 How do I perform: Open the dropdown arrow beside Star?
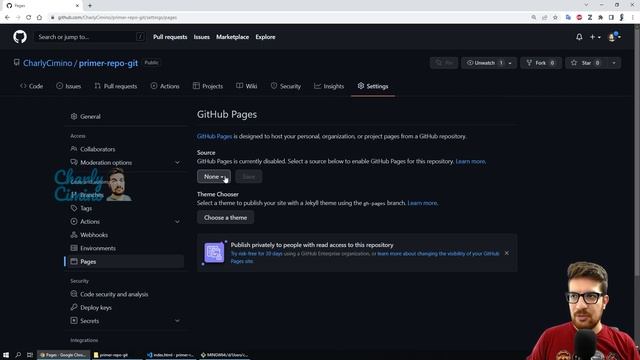(614, 63)
